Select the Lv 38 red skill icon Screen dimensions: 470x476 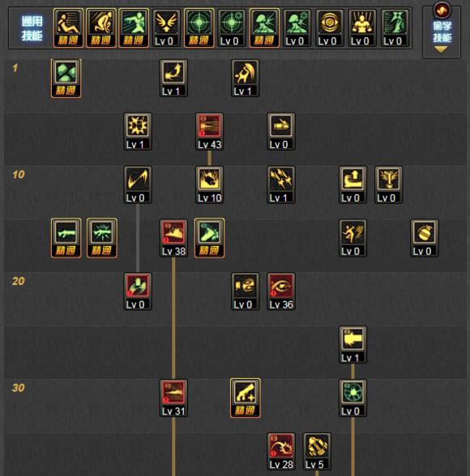pyautogui.click(x=173, y=238)
